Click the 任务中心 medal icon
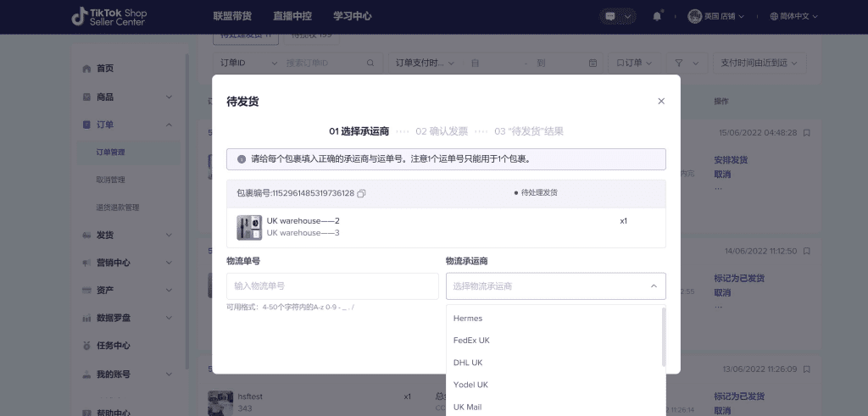 (x=86, y=346)
